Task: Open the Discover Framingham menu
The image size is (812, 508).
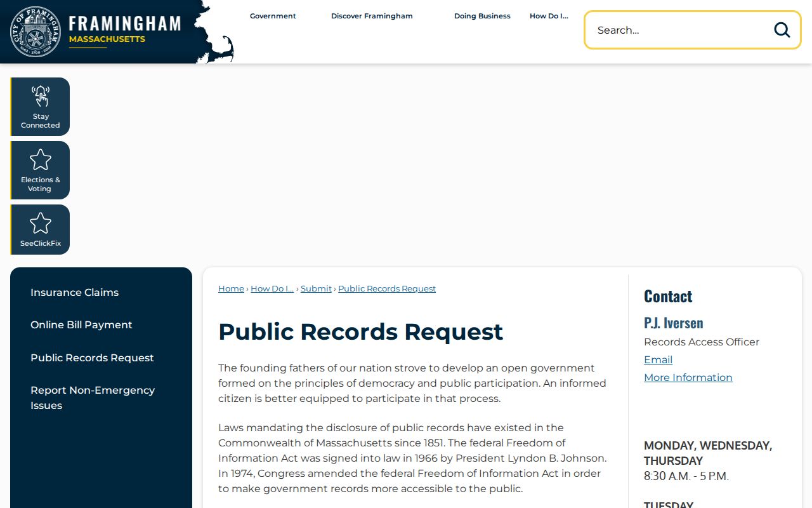Action: click(x=372, y=16)
